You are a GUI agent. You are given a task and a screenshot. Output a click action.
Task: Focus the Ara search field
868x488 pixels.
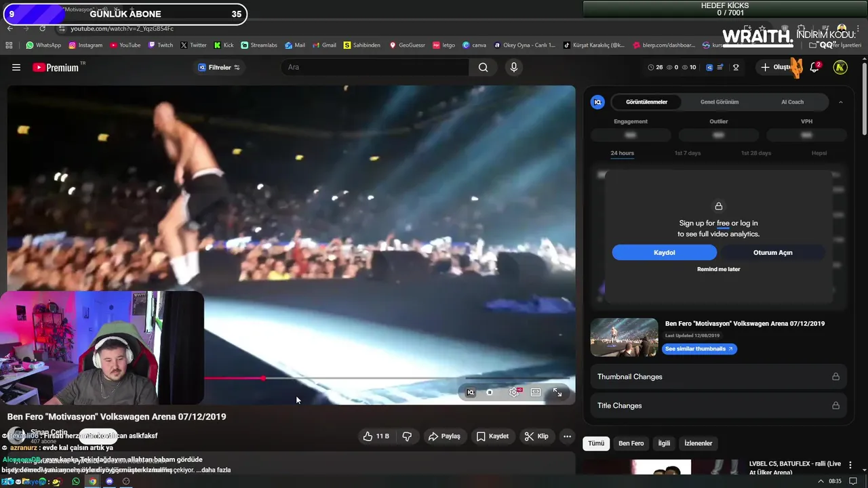coord(374,67)
